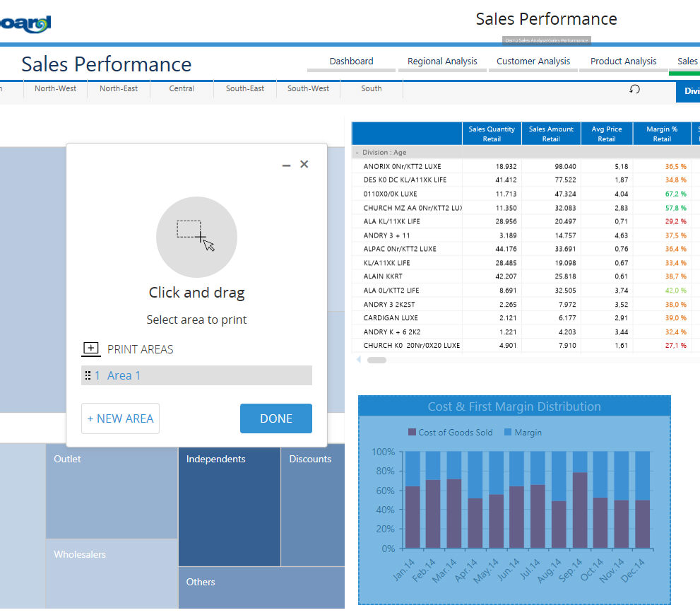This screenshot has width=700, height=615.
Task: Collapse the Division : Age group
Action: tap(357, 152)
